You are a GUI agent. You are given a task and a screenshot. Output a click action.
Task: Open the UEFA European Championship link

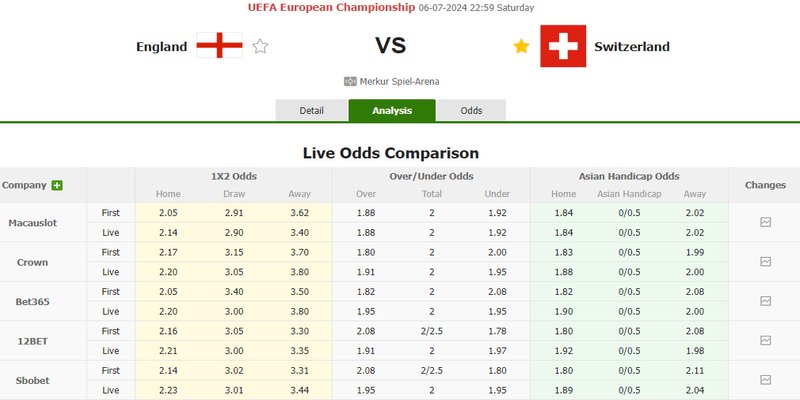click(x=332, y=7)
